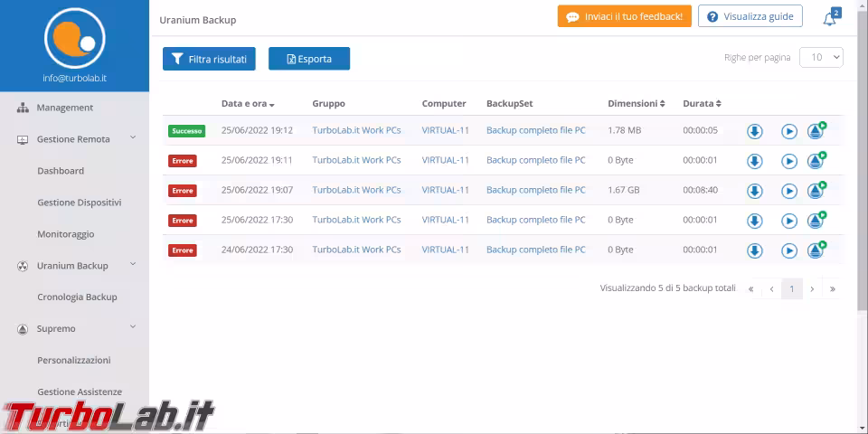Viewport: 868px width, 434px height.
Task: Go to next page in pagination
Action: point(812,289)
